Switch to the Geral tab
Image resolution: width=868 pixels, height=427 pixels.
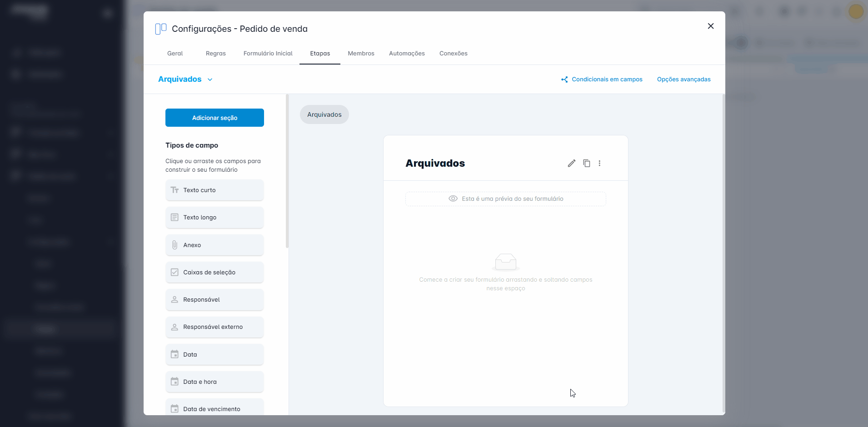[x=175, y=53]
